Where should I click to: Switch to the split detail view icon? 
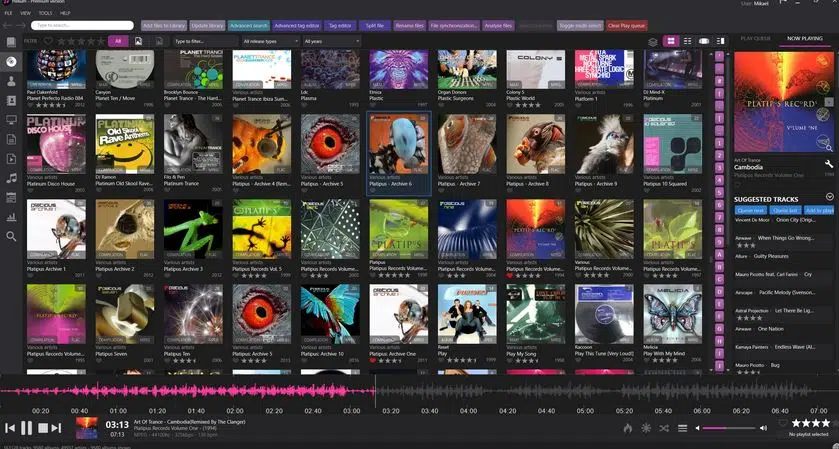click(720, 41)
